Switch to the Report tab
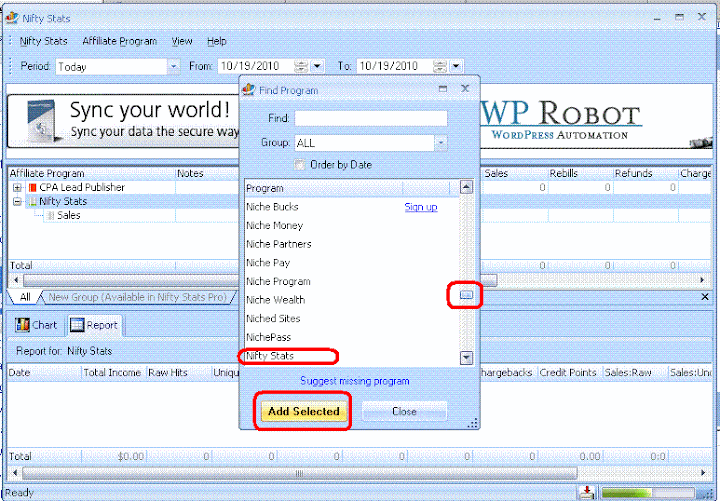 tap(94, 325)
